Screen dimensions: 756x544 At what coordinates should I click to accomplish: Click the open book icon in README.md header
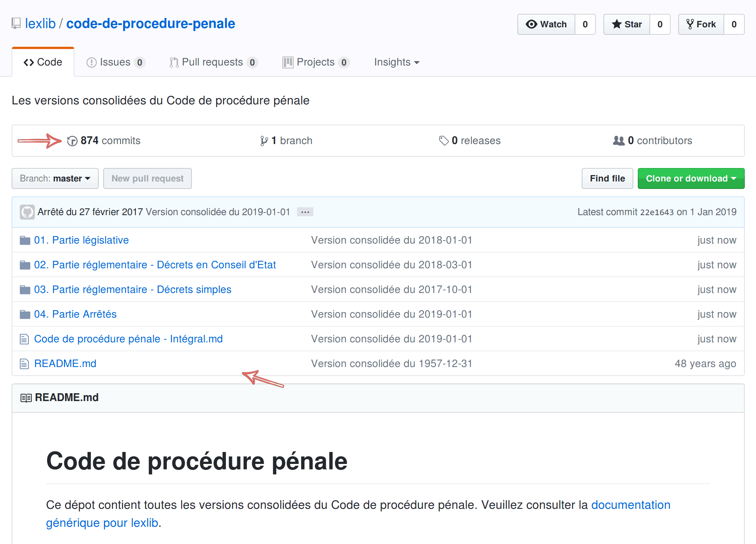pyautogui.click(x=26, y=398)
